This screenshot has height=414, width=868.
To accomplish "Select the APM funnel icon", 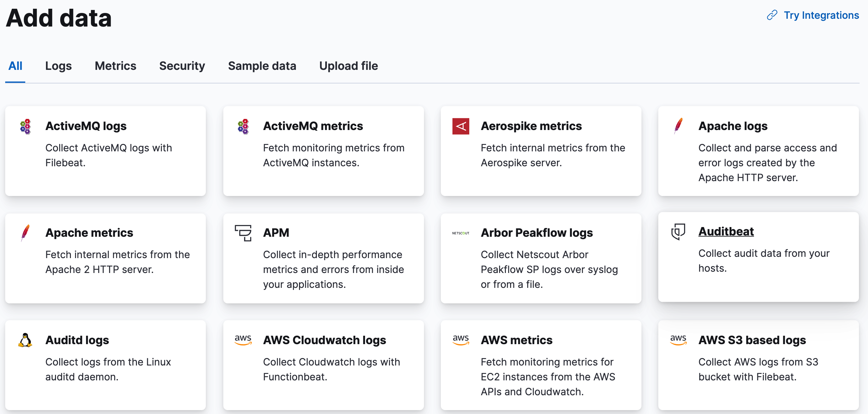I will tap(243, 233).
